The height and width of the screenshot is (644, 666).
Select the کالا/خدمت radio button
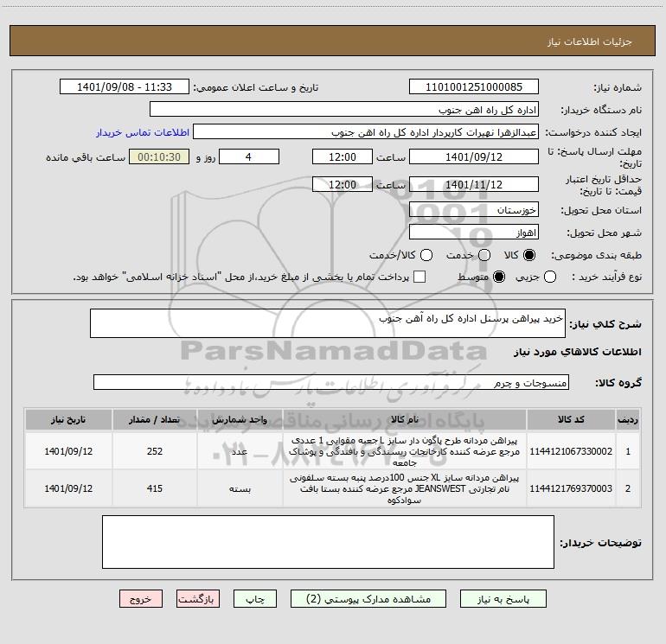pos(426,255)
